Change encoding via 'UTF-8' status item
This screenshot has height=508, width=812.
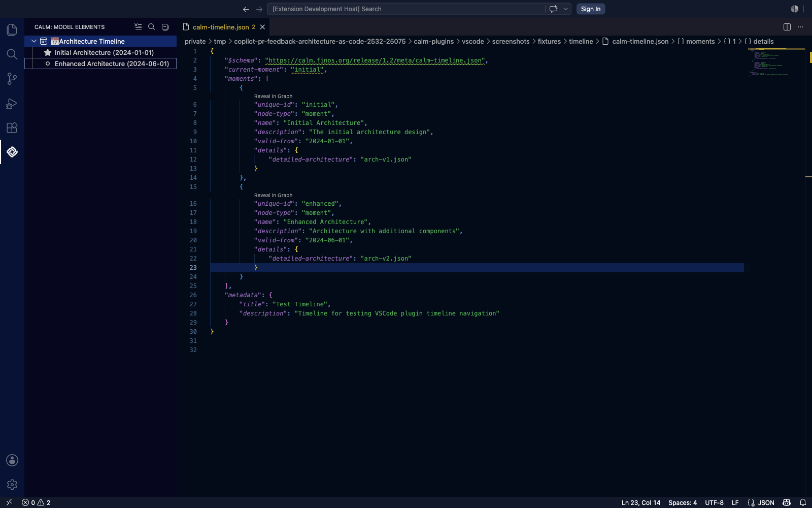click(x=714, y=502)
